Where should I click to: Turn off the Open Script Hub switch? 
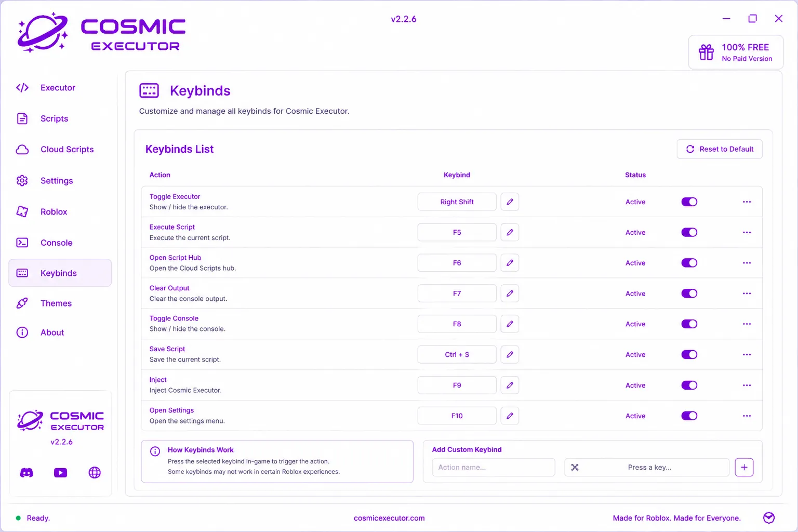[689, 263]
